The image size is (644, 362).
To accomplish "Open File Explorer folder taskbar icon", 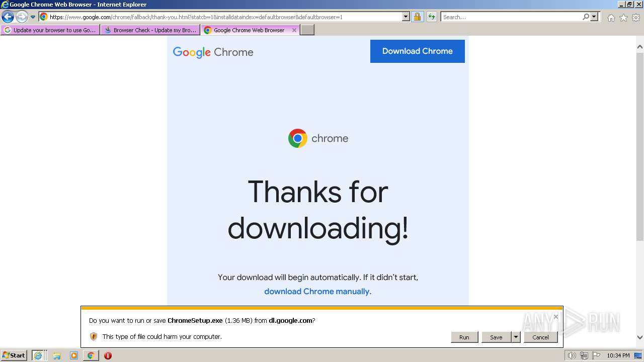I will click(57, 355).
